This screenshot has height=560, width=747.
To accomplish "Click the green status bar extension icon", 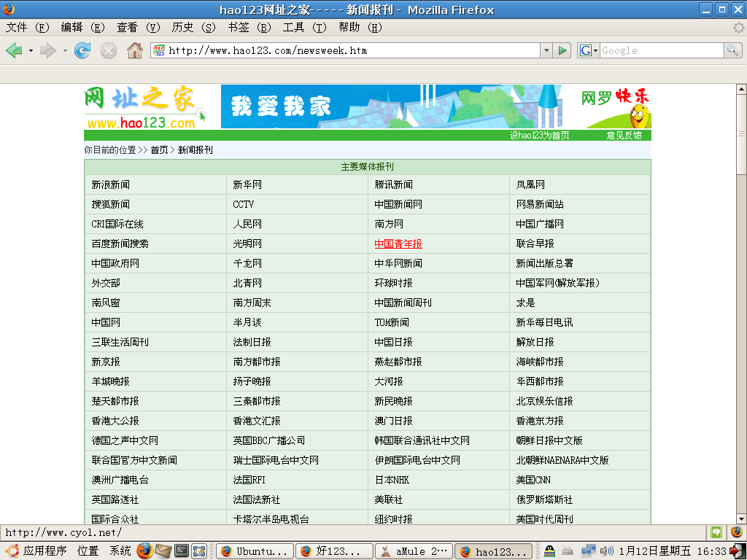I will pos(716,532).
